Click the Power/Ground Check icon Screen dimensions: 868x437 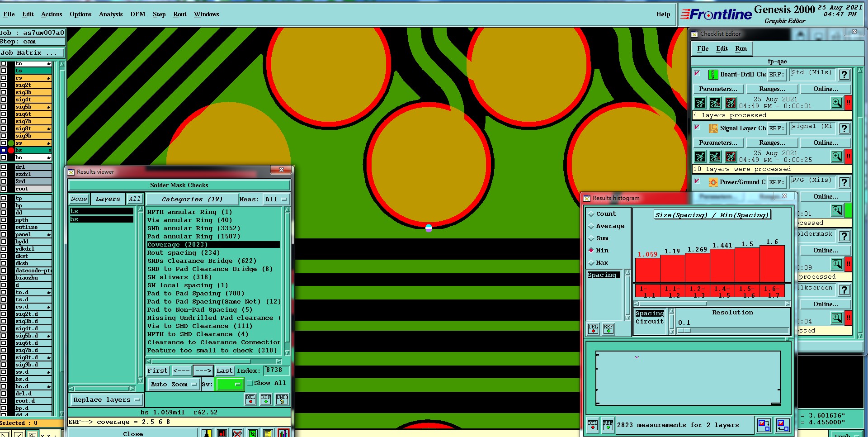pyautogui.click(x=713, y=182)
